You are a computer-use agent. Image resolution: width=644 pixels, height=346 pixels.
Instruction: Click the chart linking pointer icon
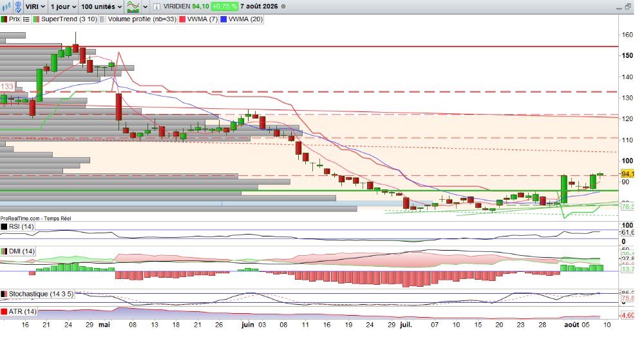[x=17, y=6]
